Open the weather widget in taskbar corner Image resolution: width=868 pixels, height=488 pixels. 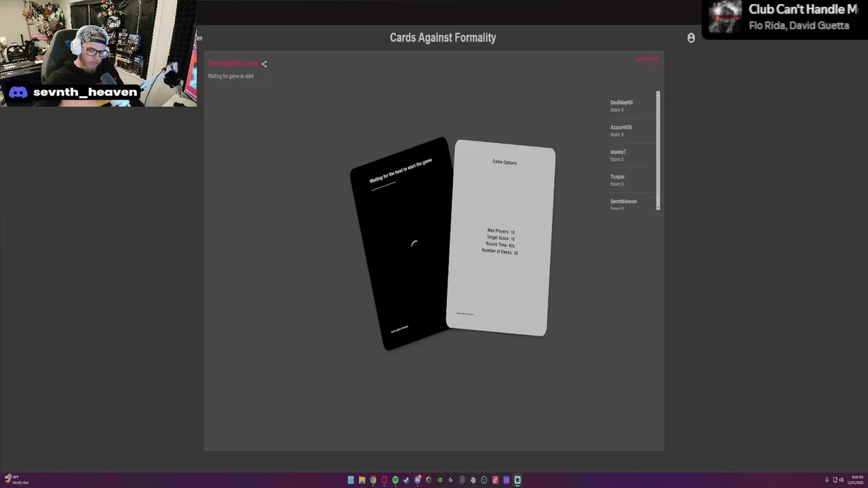[x=16, y=480]
